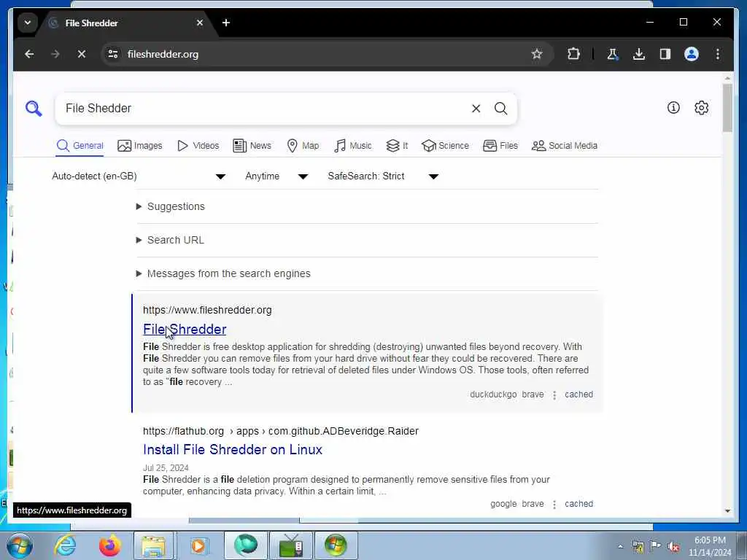
Task: Open Windows Explorer folder in taskbar
Action: point(153,545)
